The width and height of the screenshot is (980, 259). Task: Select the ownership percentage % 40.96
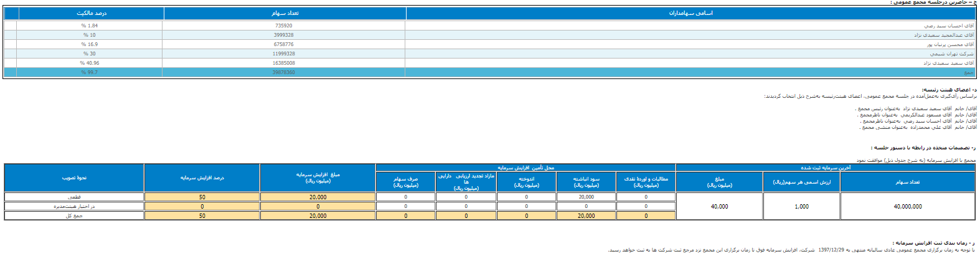(89, 63)
